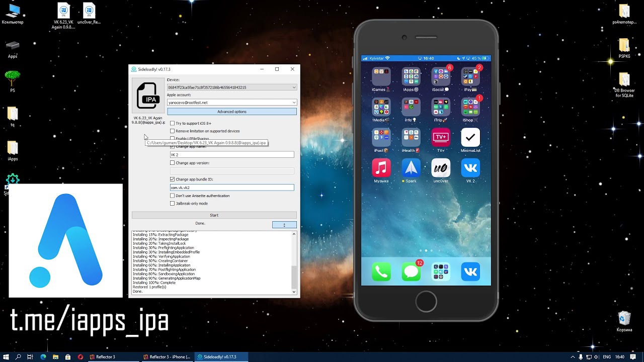Open Компьютер desktop icon
This screenshot has width=644, height=362.
tap(13, 14)
